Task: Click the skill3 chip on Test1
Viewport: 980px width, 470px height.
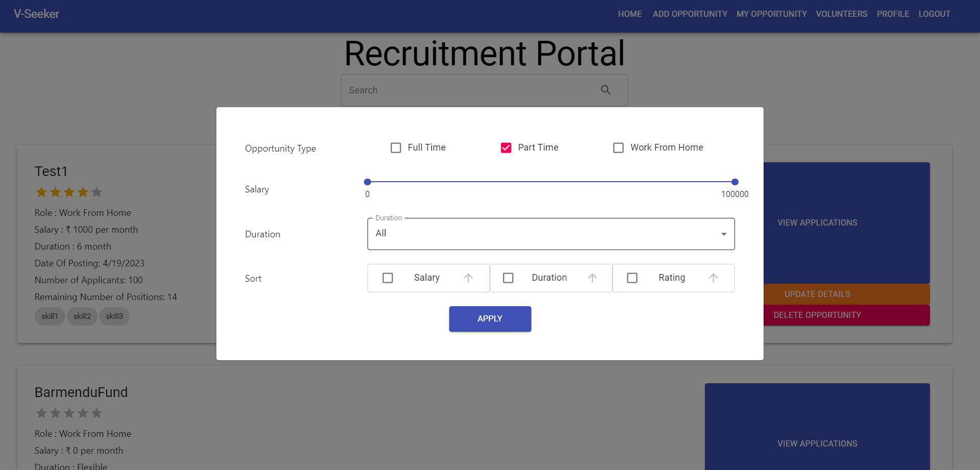Action: pyautogui.click(x=114, y=316)
